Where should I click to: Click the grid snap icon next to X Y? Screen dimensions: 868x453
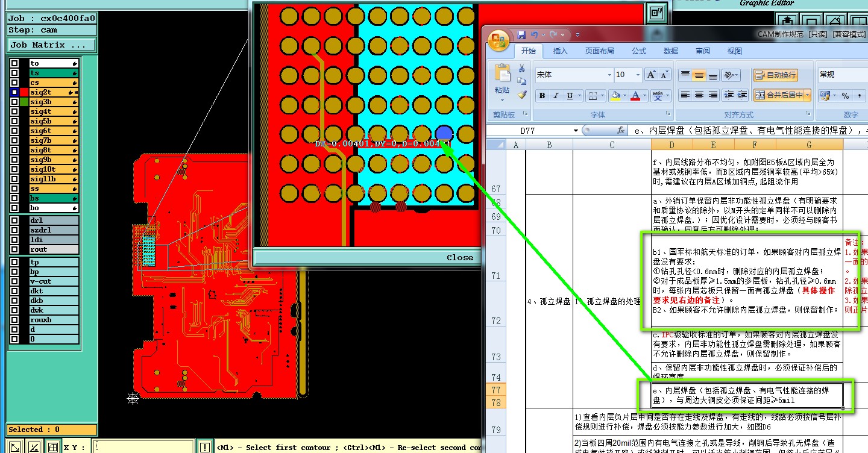53,447
